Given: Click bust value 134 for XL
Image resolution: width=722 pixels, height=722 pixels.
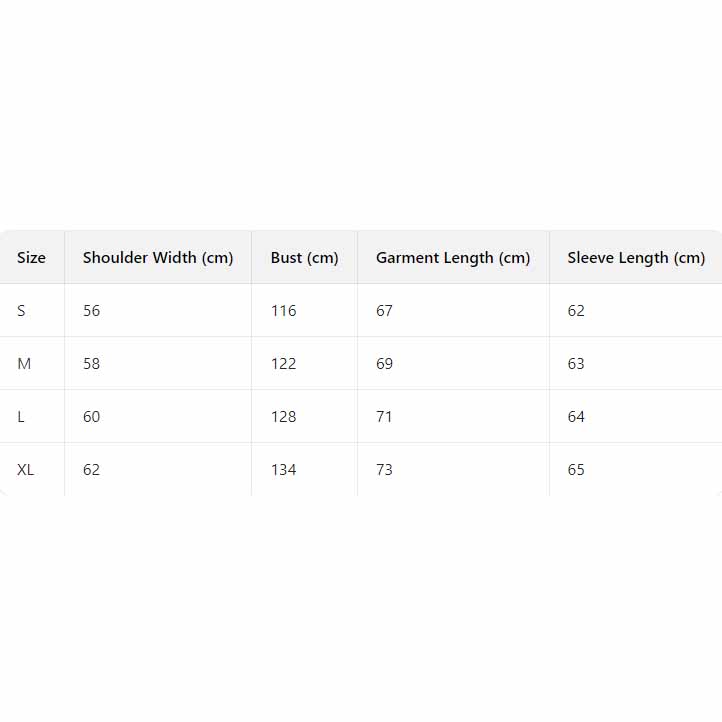Looking at the screenshot, I should click(x=283, y=470).
